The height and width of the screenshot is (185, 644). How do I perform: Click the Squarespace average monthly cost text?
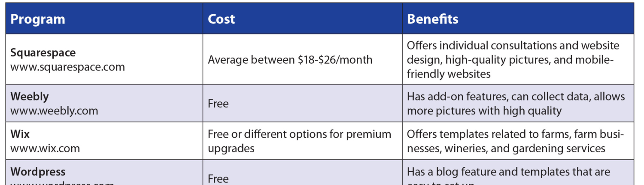(290, 59)
